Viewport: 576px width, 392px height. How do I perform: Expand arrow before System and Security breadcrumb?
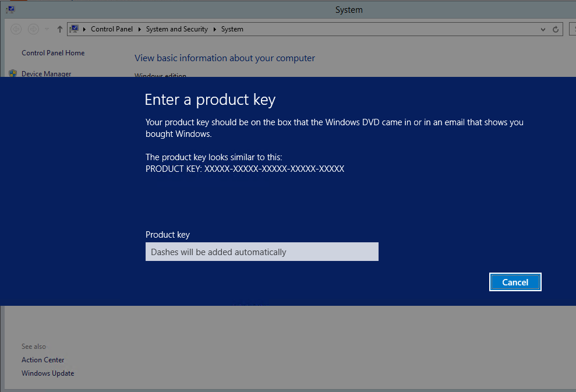(x=140, y=29)
